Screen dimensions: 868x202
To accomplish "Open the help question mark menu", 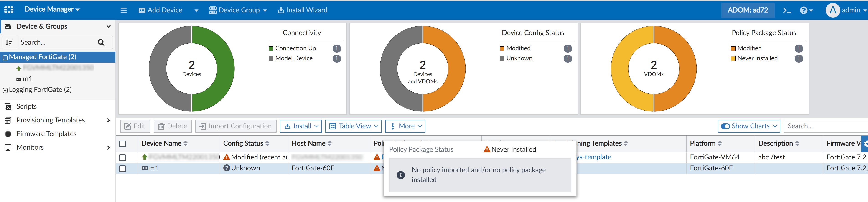I will click(806, 10).
